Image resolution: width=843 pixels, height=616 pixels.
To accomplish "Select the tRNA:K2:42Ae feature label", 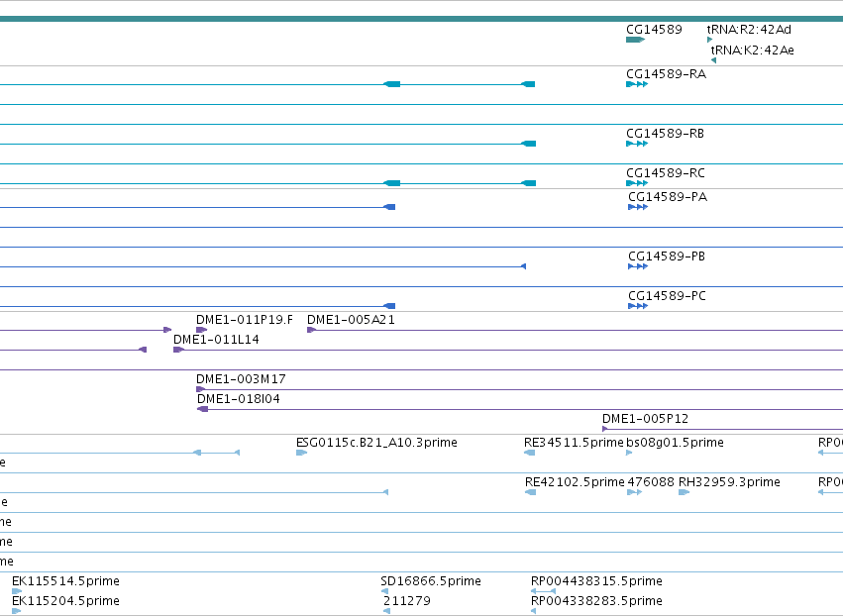I will (x=752, y=50).
